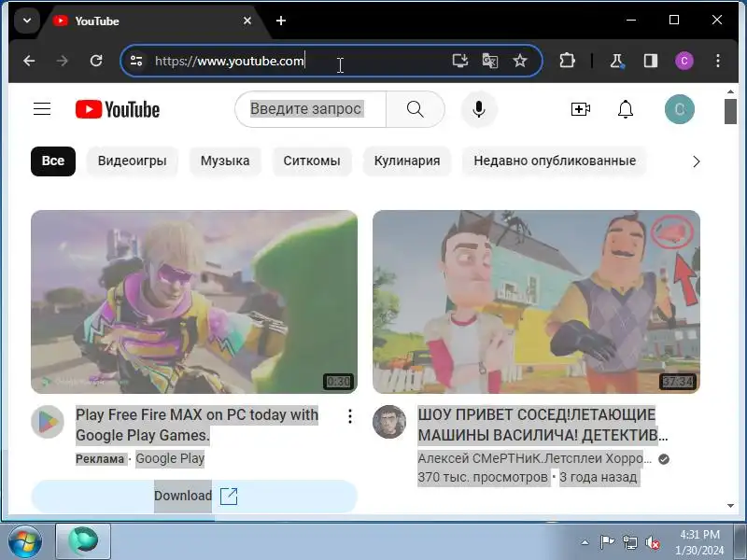Open YouTube notifications bell
This screenshot has height=560, width=747.
tap(625, 109)
